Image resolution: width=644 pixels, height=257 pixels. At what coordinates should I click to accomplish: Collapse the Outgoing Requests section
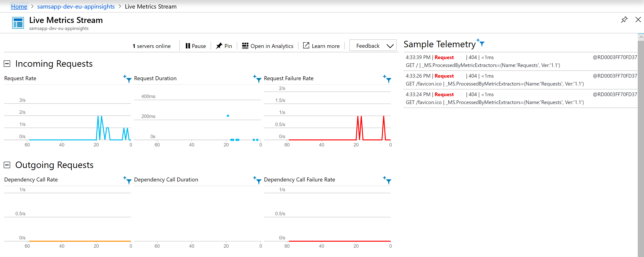(x=7, y=165)
